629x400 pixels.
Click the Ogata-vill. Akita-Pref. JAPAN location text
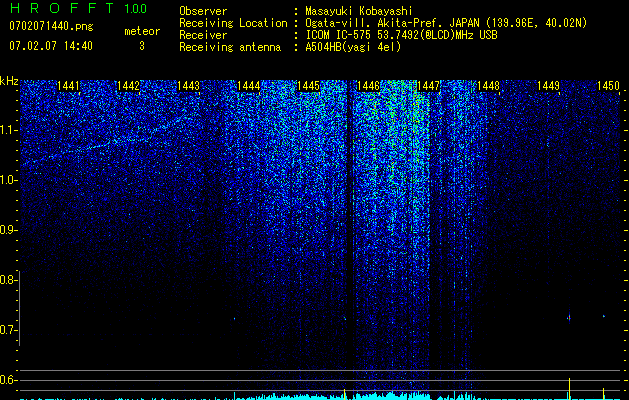point(446,23)
